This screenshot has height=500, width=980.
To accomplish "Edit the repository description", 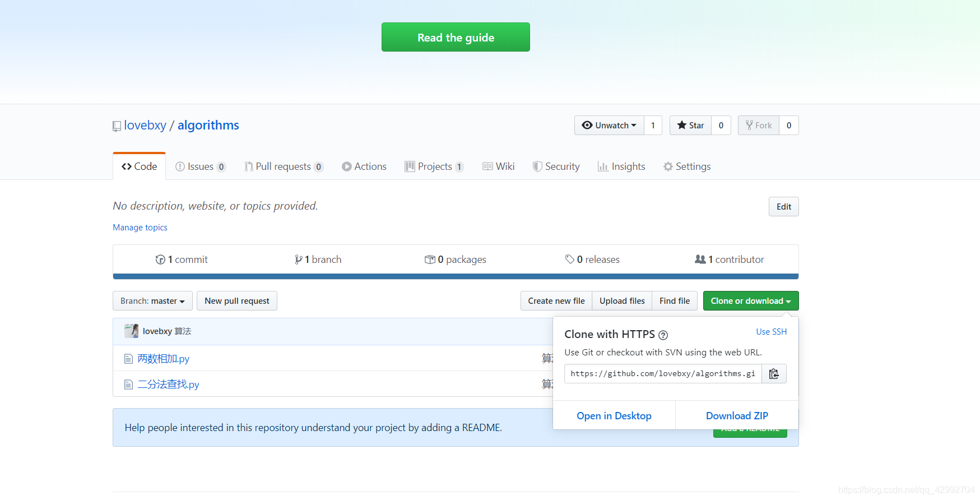I will 783,207.
